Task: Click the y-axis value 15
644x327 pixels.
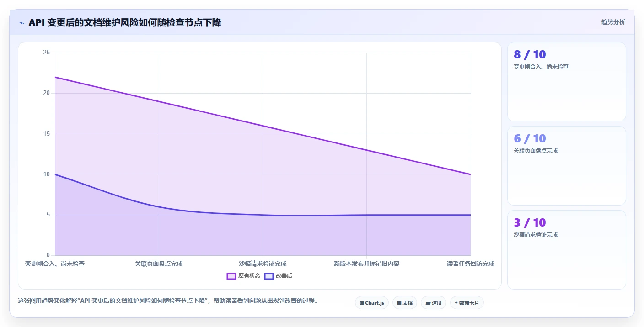Action: 46,134
